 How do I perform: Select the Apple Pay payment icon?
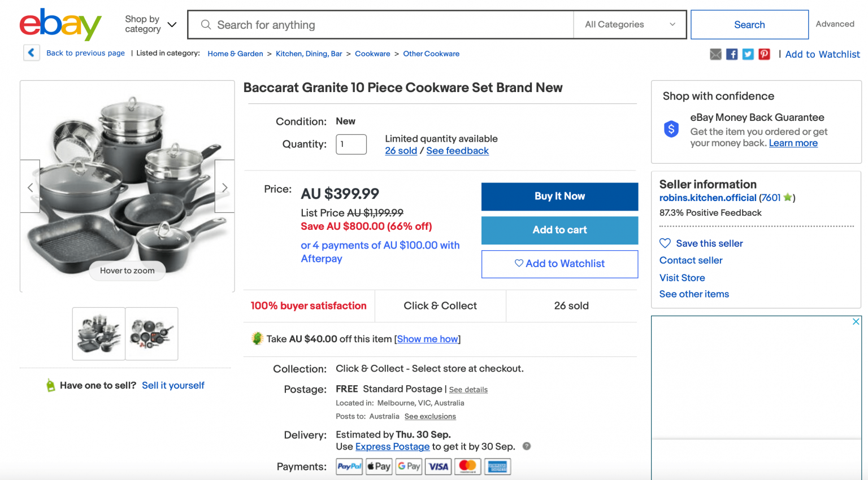379,466
